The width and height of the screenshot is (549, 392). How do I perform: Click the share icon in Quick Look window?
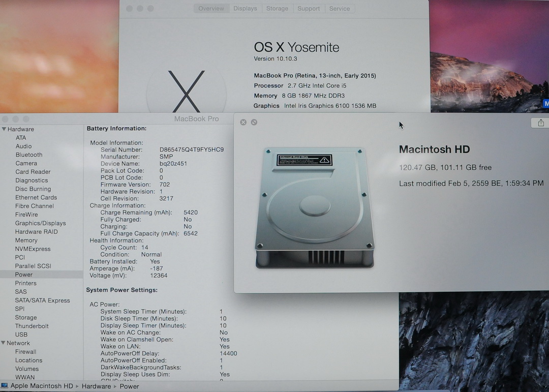pos(540,123)
